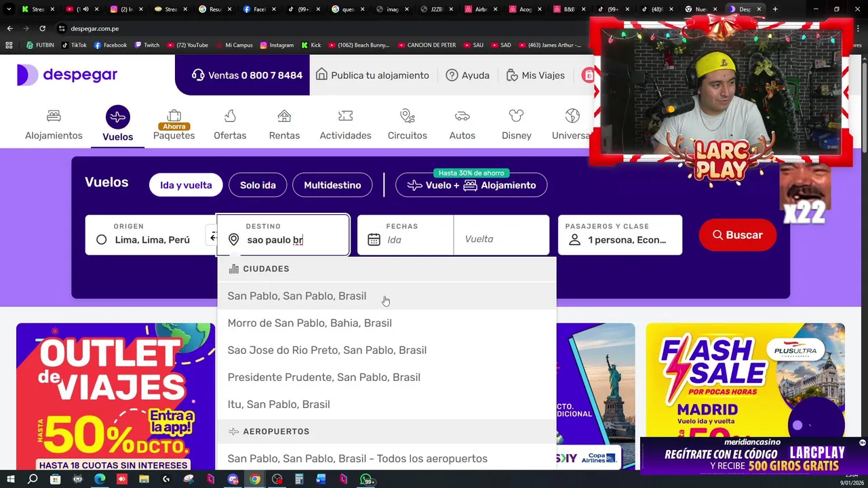Viewport: 868px width, 488px height.
Task: Open the Circuitos route icon
Action: coord(407,116)
